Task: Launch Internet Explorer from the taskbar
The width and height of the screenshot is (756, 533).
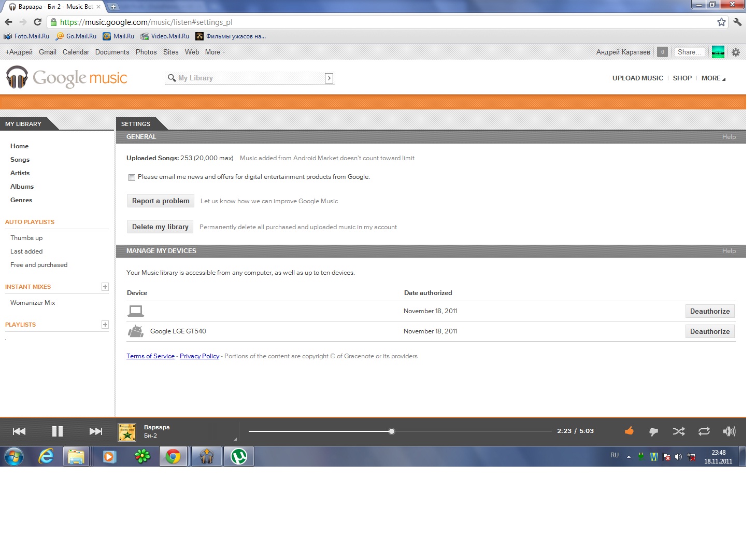Action: (x=46, y=457)
